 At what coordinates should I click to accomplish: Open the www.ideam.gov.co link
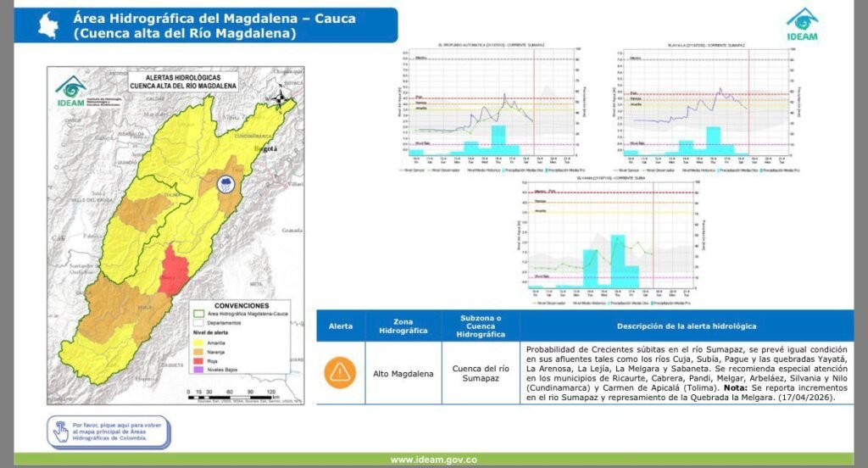(433, 460)
